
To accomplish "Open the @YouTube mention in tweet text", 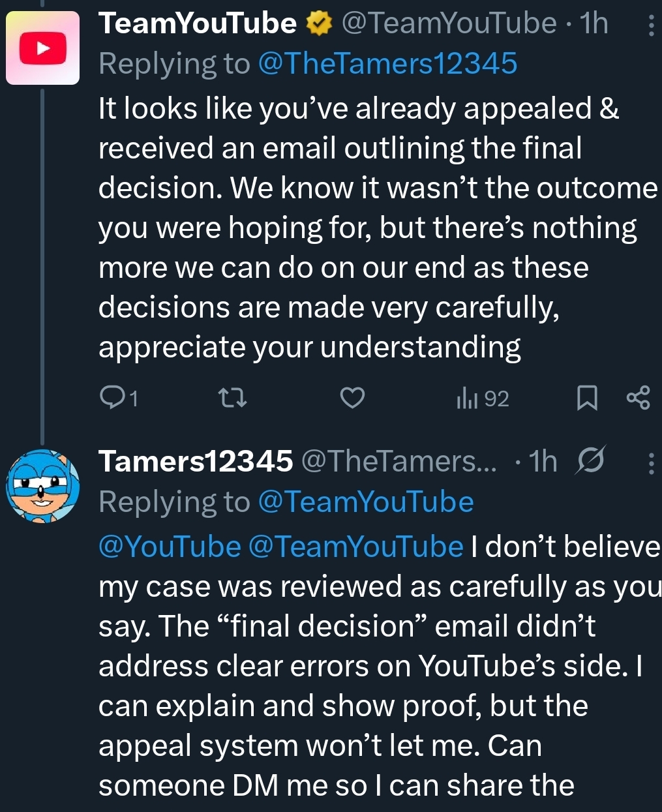I will 170,547.
